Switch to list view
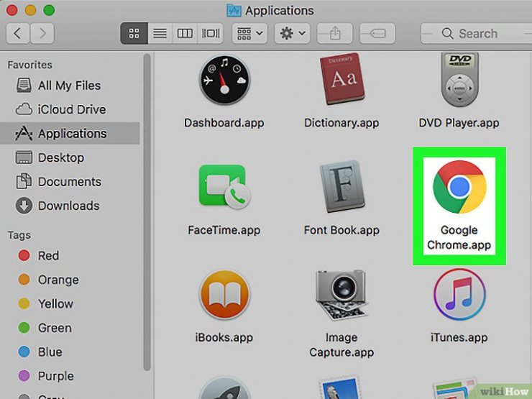The height and width of the screenshot is (399, 532). [160, 33]
